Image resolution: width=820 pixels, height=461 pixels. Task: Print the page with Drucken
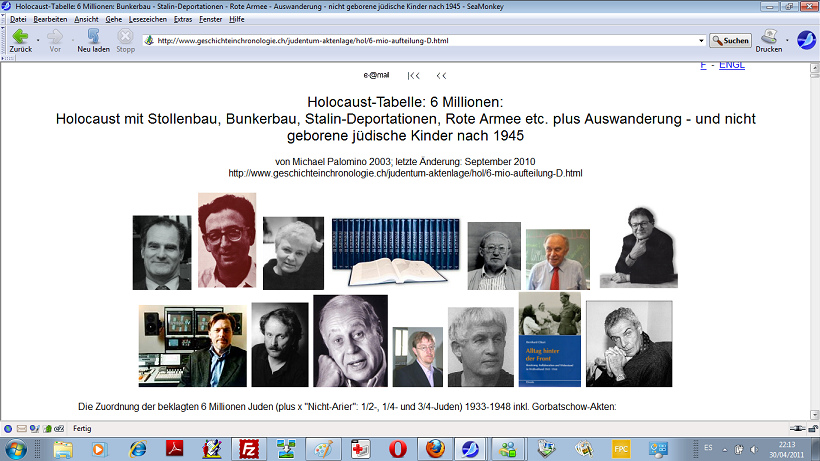768,40
